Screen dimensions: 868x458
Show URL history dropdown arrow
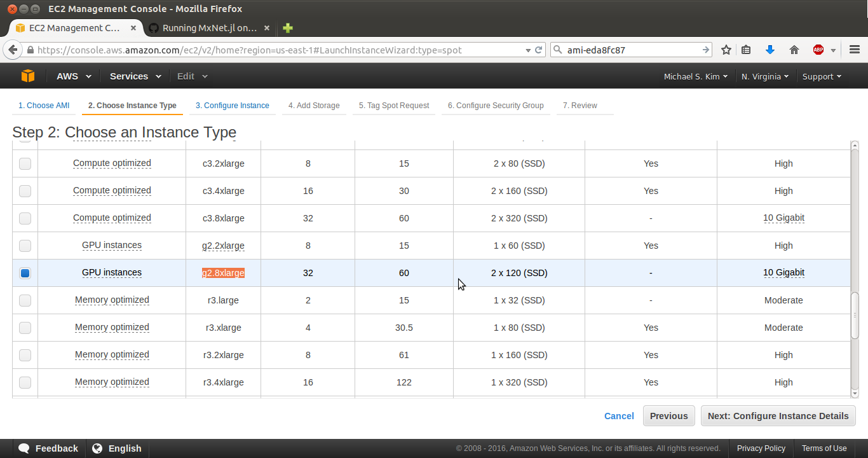[x=527, y=50]
